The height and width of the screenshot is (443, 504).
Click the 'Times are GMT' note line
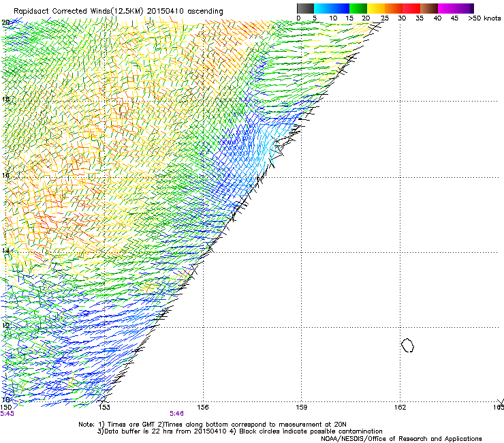(212, 425)
